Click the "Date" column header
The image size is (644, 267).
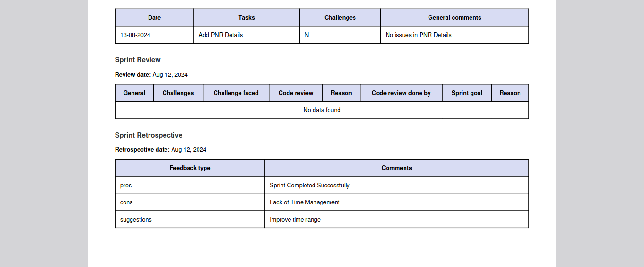(154, 18)
